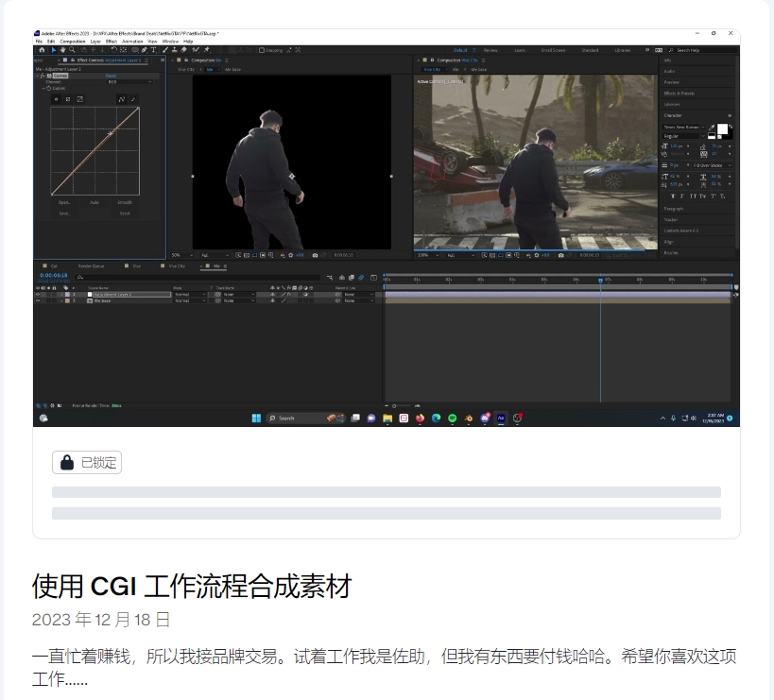Screen dimensions: 774x700
Task: Open File Explorer on taskbar
Action: (387, 418)
